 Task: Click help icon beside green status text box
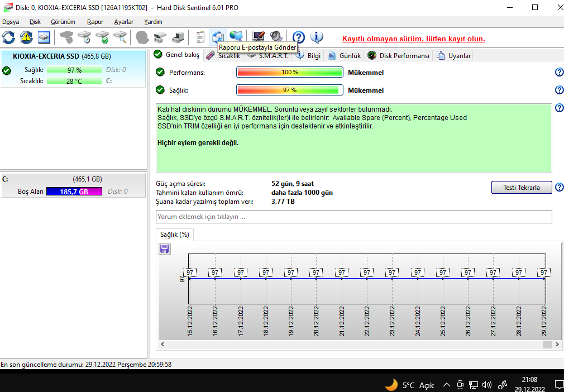(560, 108)
